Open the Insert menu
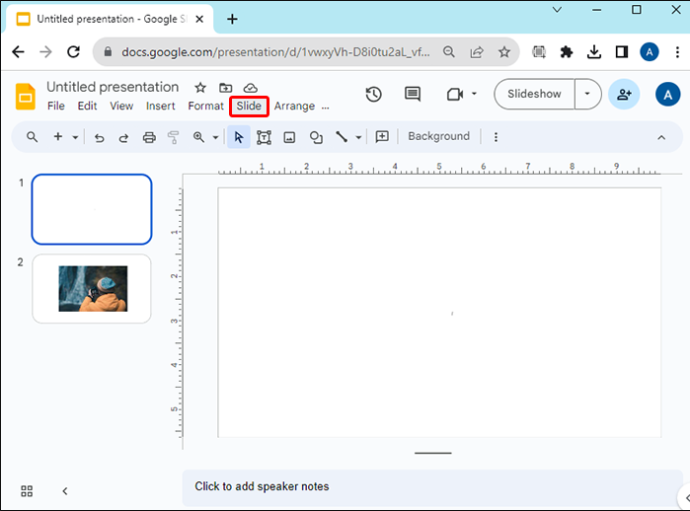690x511 pixels. [x=161, y=106]
